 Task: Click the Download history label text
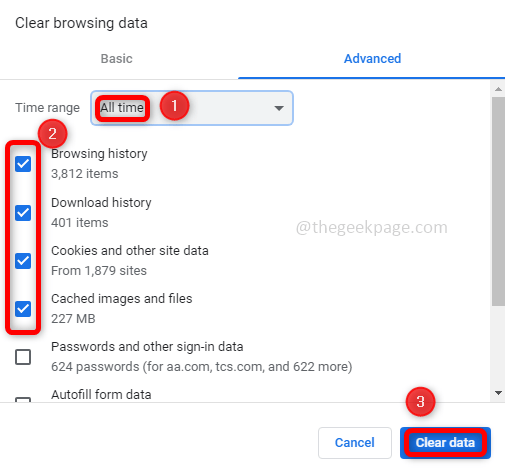click(x=101, y=203)
